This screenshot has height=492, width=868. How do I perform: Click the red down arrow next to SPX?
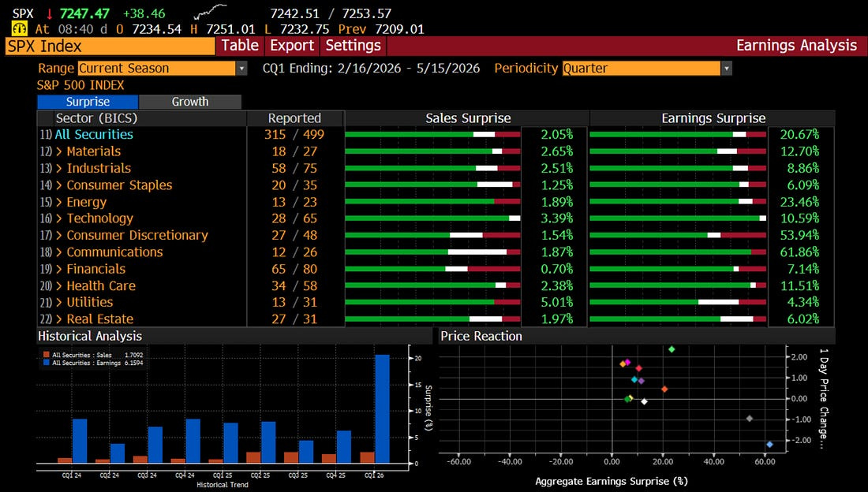click(49, 13)
